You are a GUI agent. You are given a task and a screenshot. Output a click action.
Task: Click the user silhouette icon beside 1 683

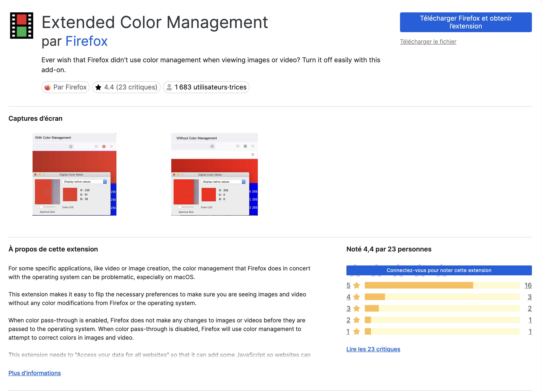[169, 87]
